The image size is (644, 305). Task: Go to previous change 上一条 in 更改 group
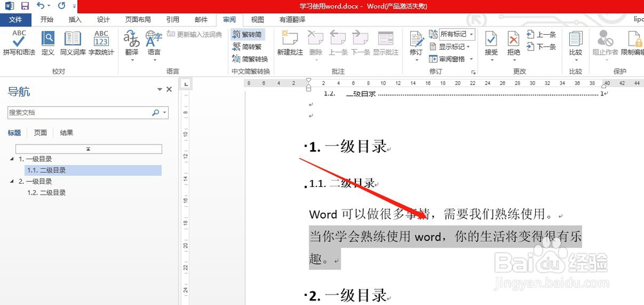point(542,35)
